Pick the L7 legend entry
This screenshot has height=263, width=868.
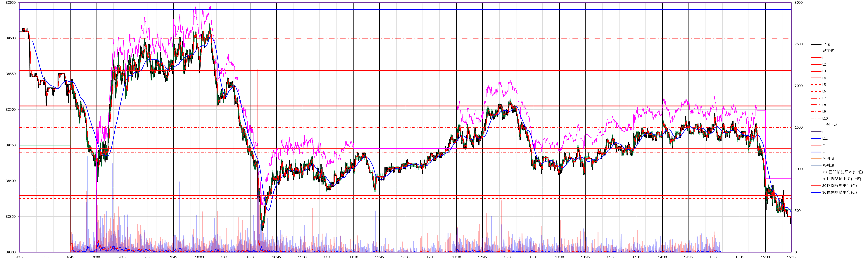point(819,98)
